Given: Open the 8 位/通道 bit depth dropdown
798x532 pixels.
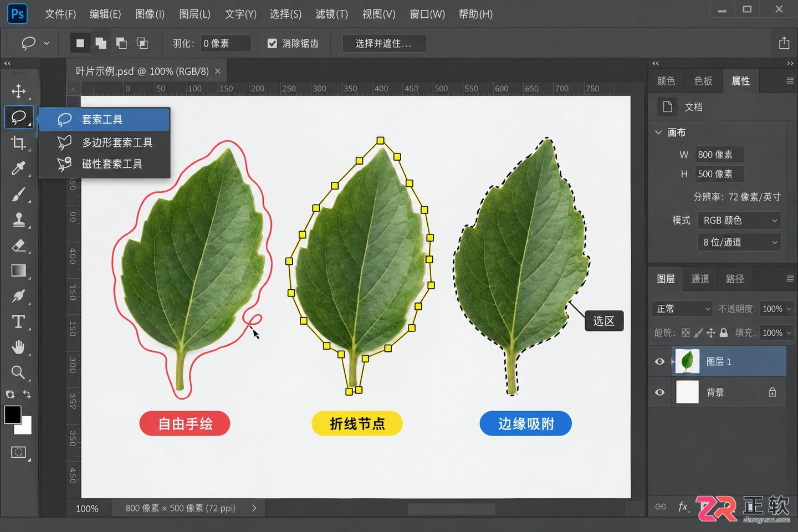Looking at the screenshot, I should click(x=739, y=242).
